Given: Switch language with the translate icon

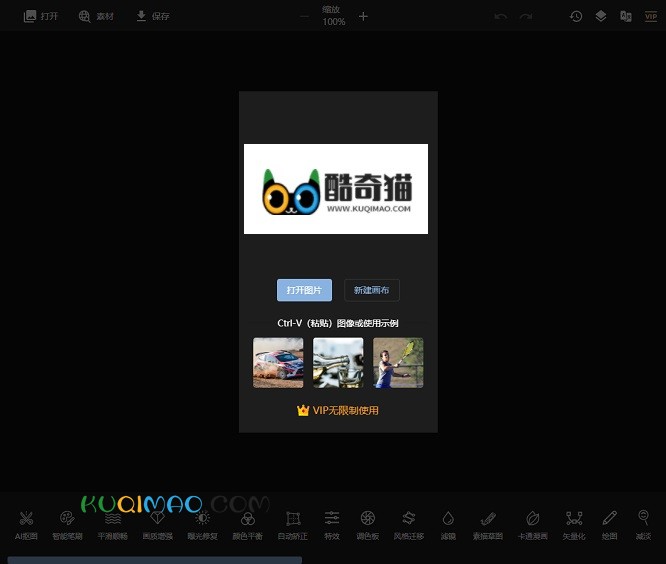Looking at the screenshot, I should 626,16.
